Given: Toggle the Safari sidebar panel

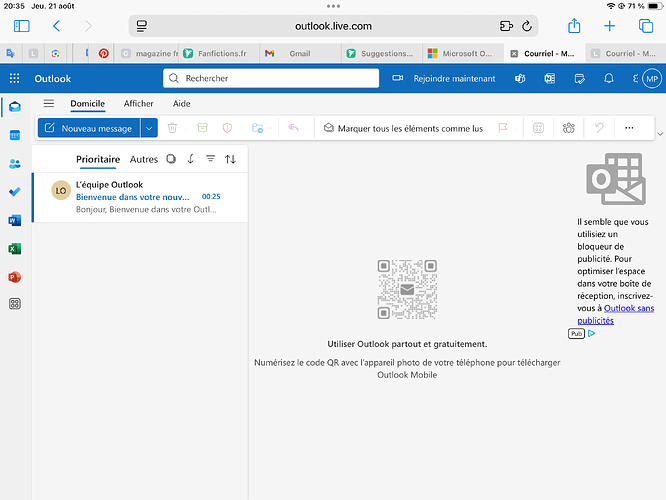Looking at the screenshot, I should click(x=21, y=26).
